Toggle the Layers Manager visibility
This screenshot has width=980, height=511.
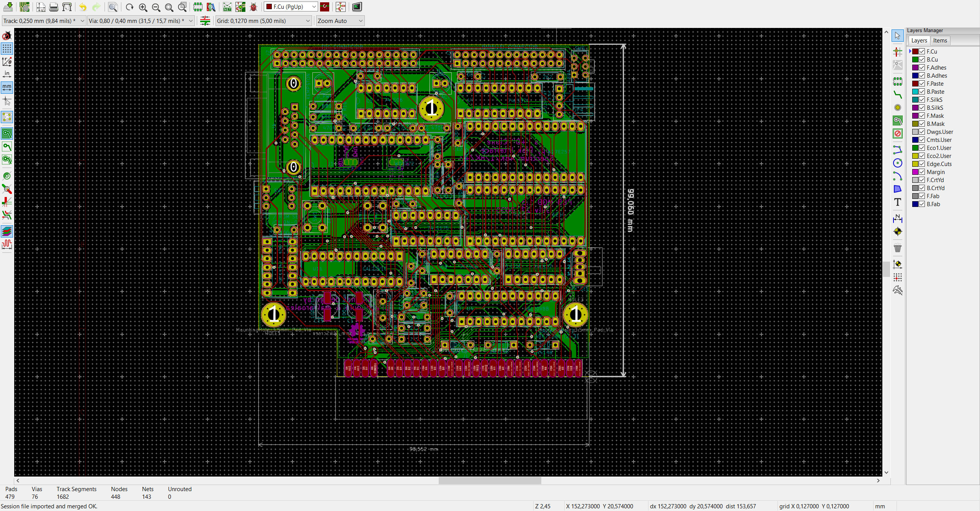pyautogui.click(x=7, y=231)
